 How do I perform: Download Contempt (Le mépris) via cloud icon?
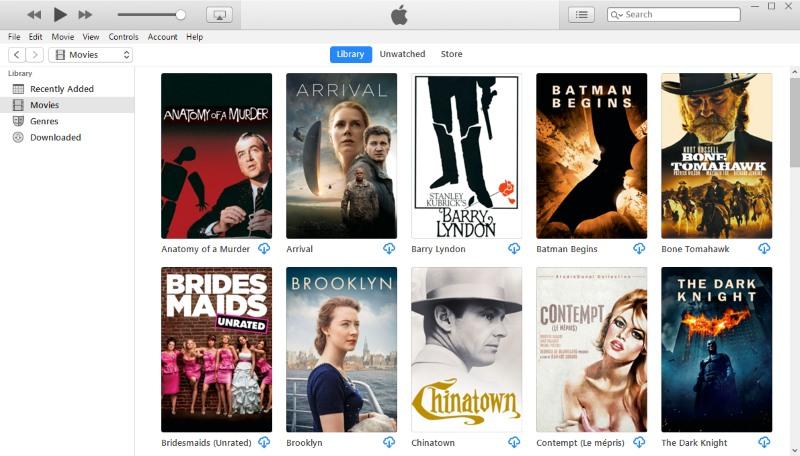coord(639,442)
